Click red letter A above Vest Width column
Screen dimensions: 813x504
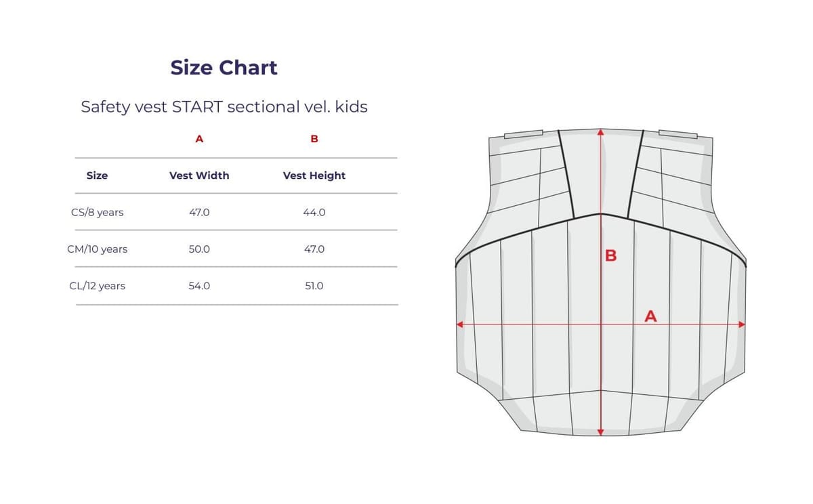tap(199, 139)
